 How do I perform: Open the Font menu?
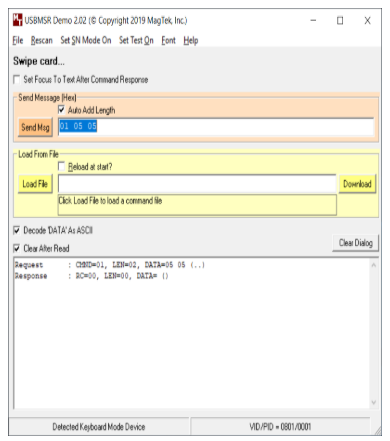click(168, 41)
